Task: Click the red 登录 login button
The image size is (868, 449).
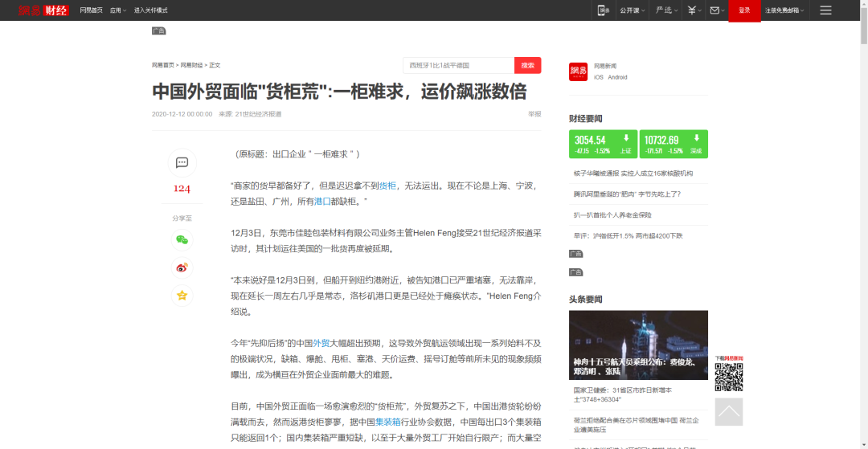Action: (x=744, y=10)
